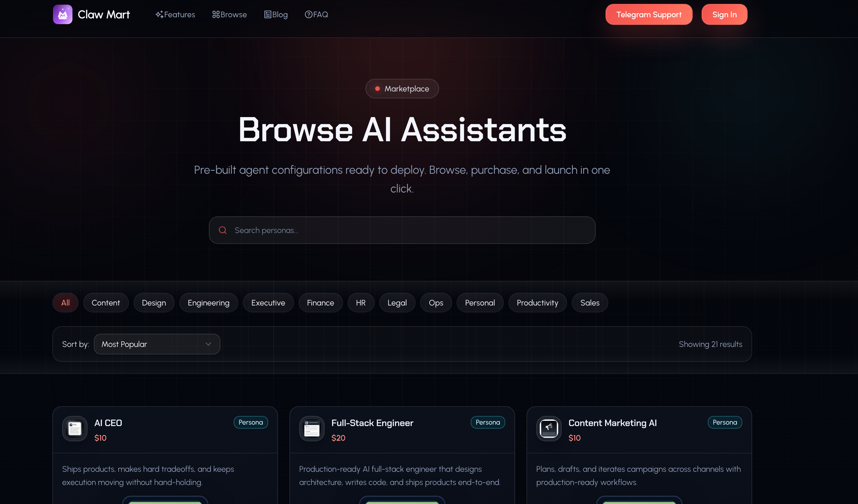Toggle the Engineering category filter
The height and width of the screenshot is (504, 858).
[208, 303]
